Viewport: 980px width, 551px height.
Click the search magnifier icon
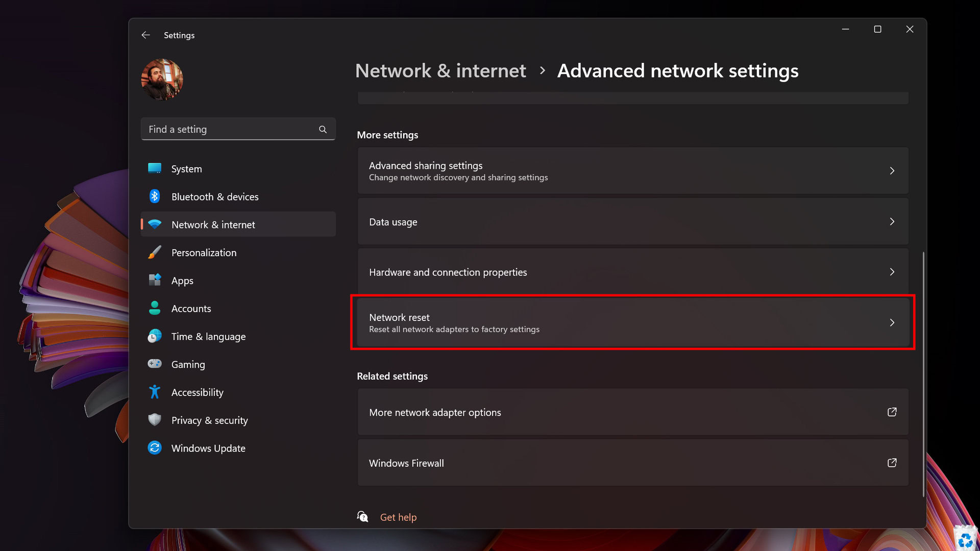click(x=323, y=130)
